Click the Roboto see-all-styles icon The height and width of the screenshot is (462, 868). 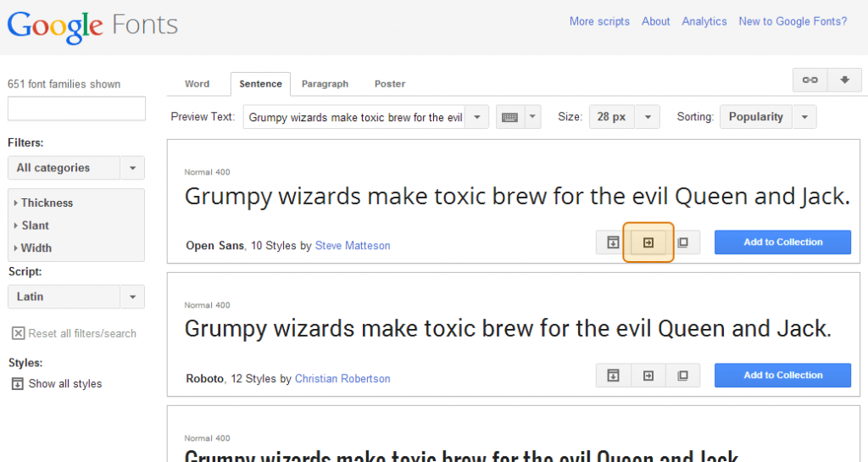613,376
